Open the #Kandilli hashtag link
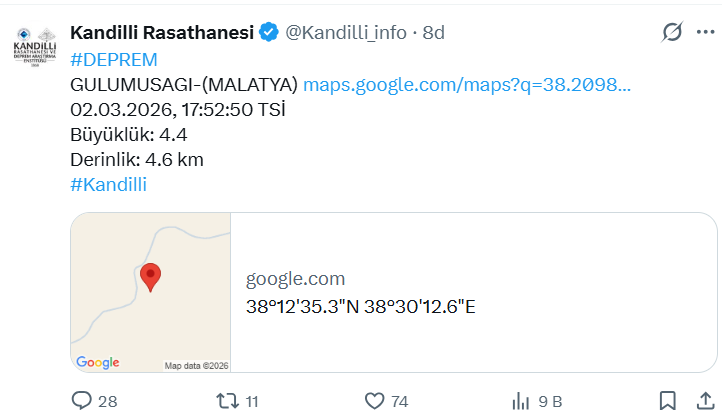Screen dimensions: 722x410 (x=109, y=184)
